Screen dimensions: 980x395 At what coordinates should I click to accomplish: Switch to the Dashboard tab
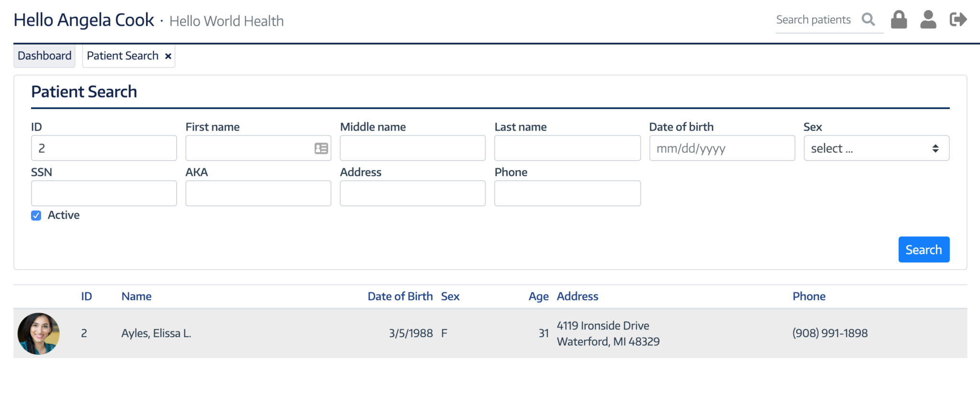click(x=45, y=56)
